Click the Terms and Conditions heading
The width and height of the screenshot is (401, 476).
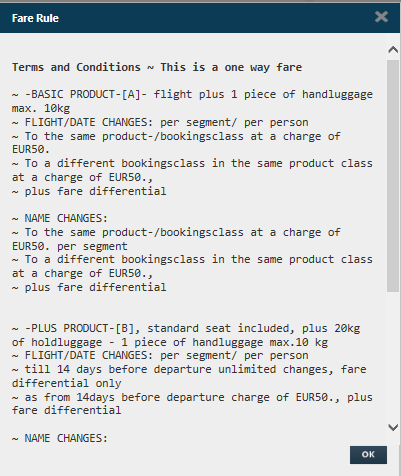click(x=157, y=67)
